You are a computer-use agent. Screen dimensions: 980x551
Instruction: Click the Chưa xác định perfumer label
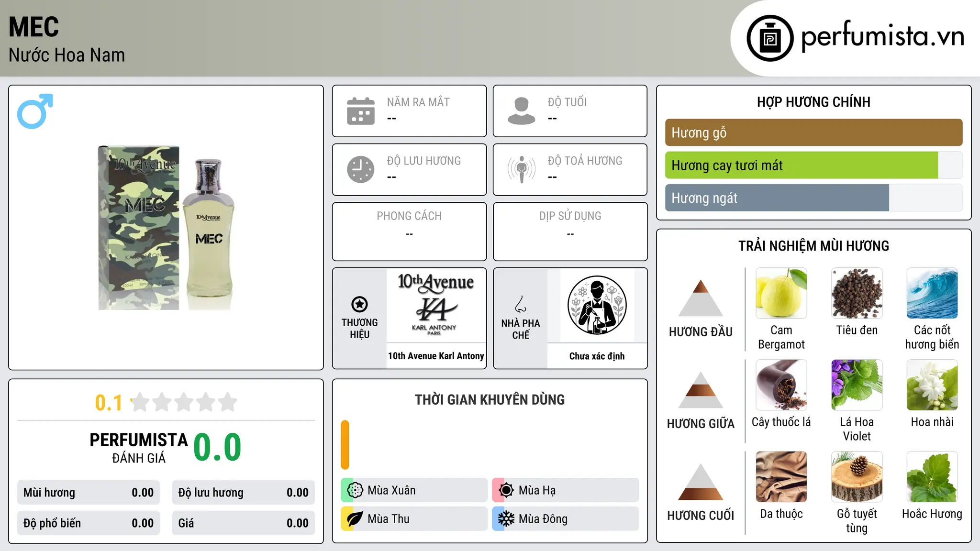click(x=597, y=356)
